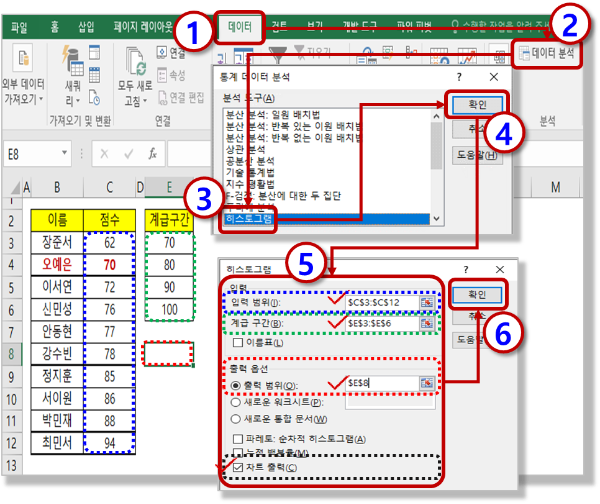Click 취소 in the 히스토그램 dialog
Viewport: 600px width, 504px height.
(x=478, y=316)
